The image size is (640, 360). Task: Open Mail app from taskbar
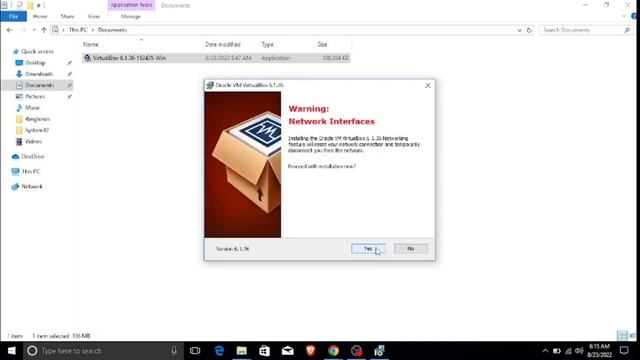(x=288, y=351)
